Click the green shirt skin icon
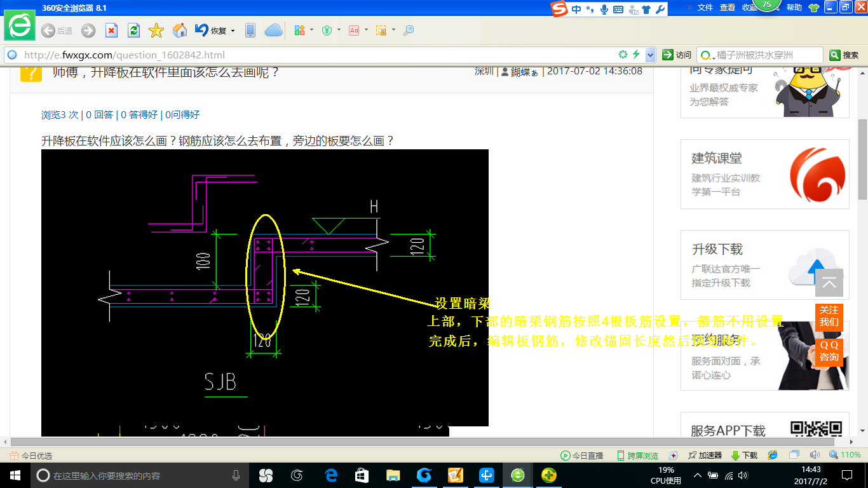Image resolution: width=868 pixels, height=488 pixels. 813,8
